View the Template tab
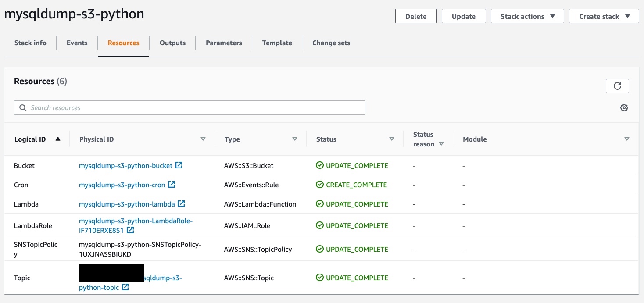This screenshot has height=303, width=644. tap(277, 43)
